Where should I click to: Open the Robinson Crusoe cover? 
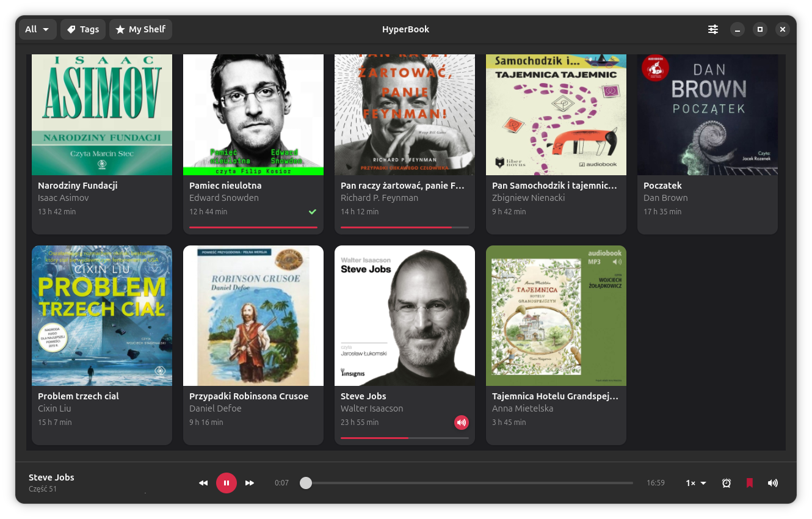pos(253,316)
